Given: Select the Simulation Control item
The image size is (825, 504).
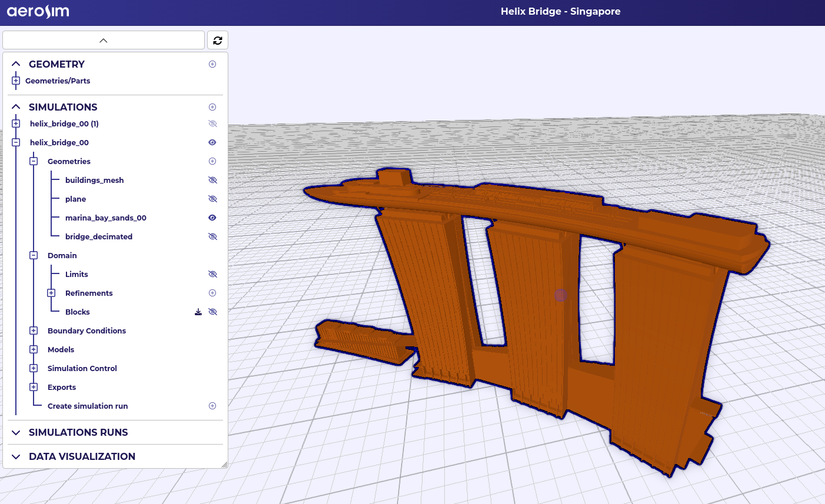Looking at the screenshot, I should (82, 368).
